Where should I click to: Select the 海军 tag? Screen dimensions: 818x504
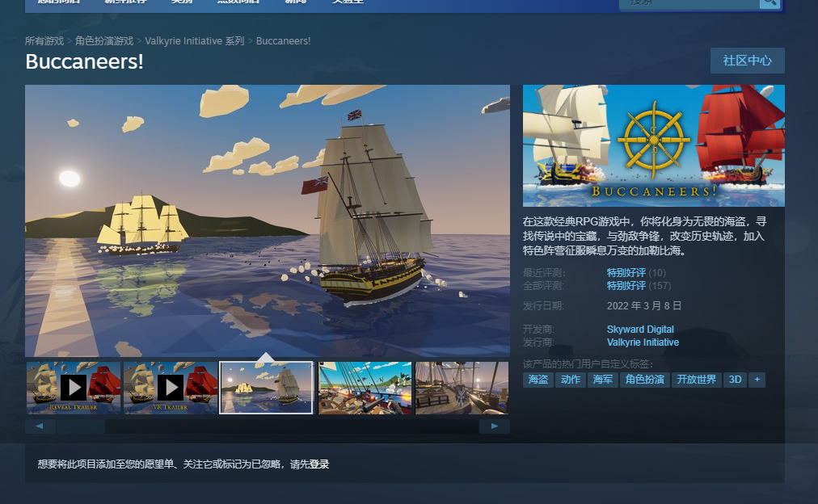tap(602, 380)
